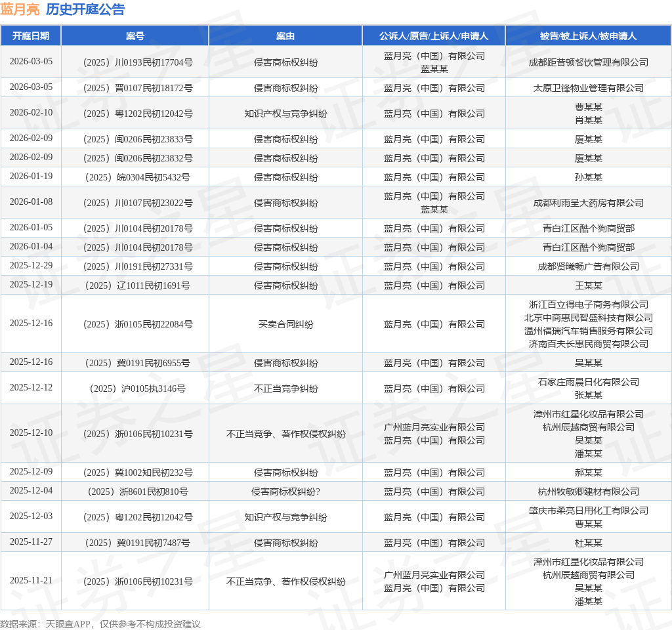Click defendant 成都贤曦畅广告有限公司
This screenshot has width=672, height=630.
(x=588, y=266)
